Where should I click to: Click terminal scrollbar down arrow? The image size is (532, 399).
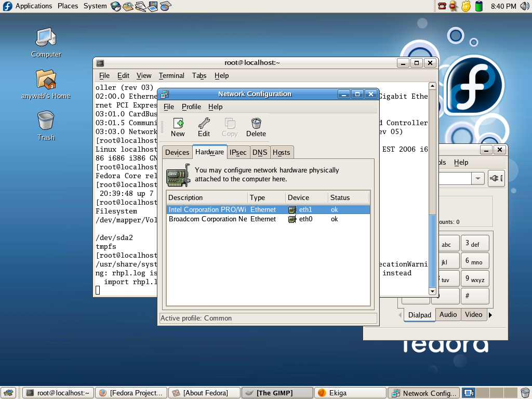[432, 291]
